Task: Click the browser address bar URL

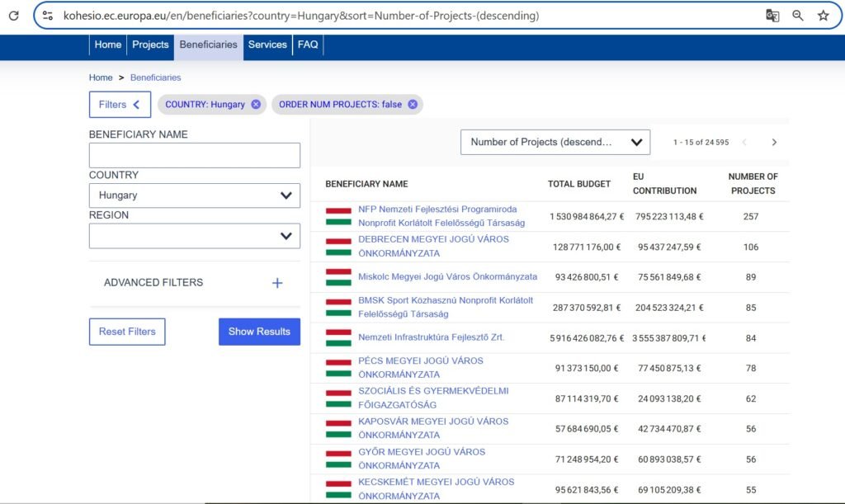Action: (x=301, y=16)
